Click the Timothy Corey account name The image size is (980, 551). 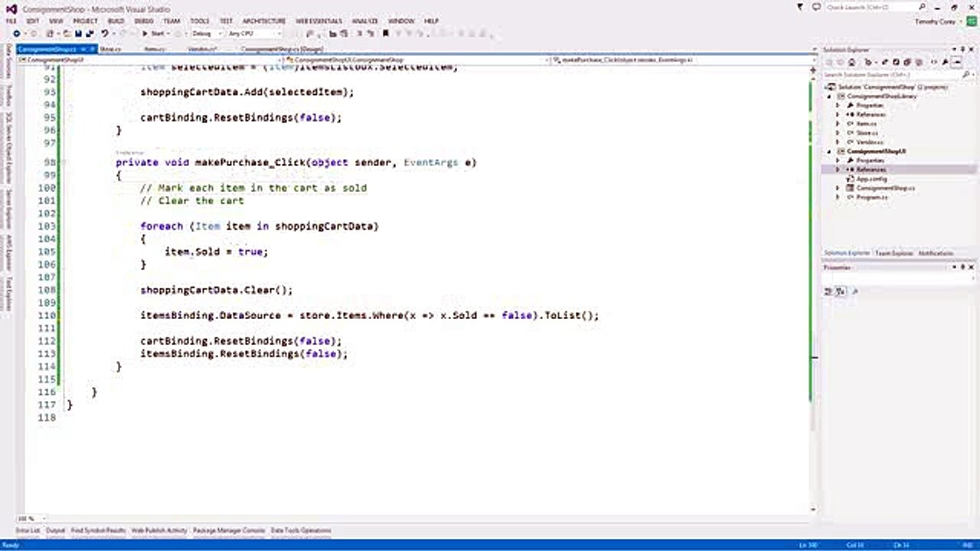pos(936,21)
